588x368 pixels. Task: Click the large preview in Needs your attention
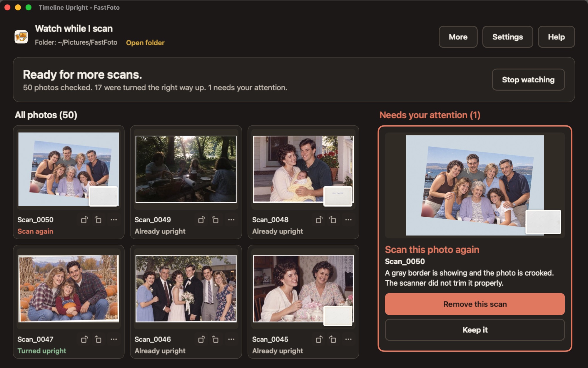pyautogui.click(x=475, y=185)
